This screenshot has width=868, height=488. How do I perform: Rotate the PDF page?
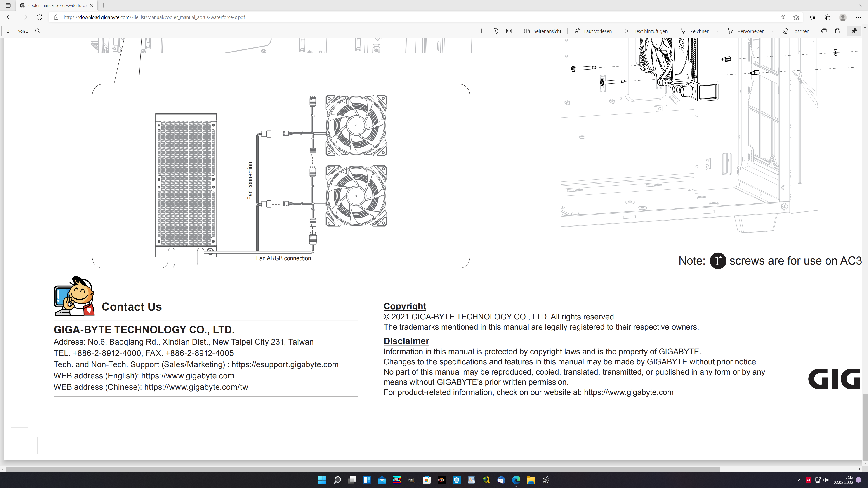pos(495,31)
